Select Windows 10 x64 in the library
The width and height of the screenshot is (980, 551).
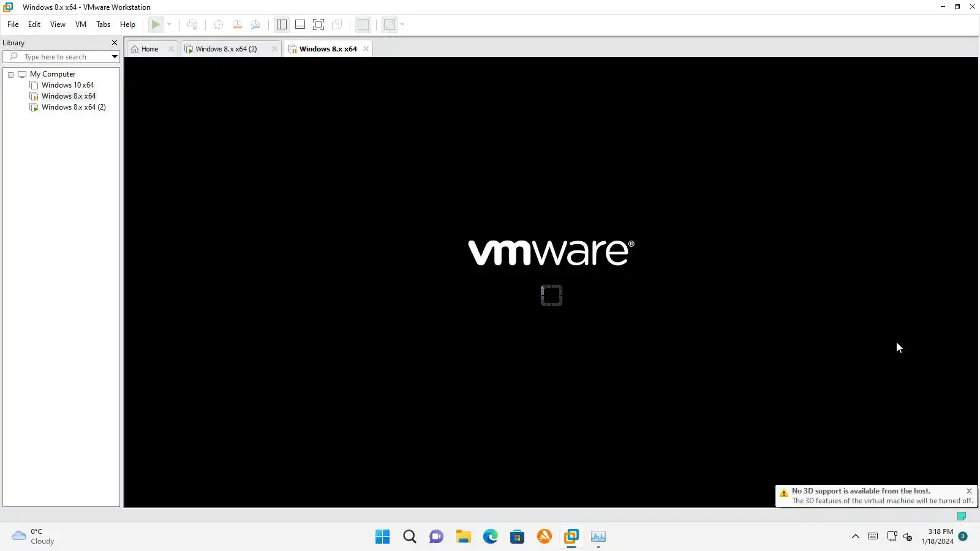(x=67, y=85)
